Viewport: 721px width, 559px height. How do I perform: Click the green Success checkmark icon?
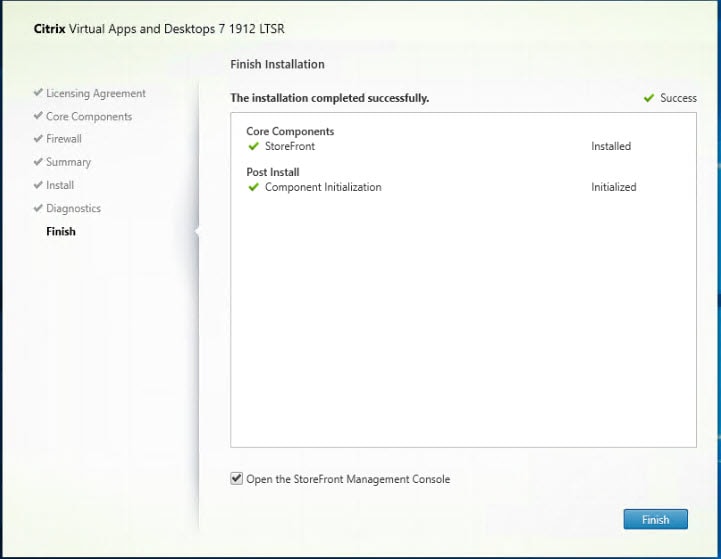pyautogui.click(x=649, y=98)
